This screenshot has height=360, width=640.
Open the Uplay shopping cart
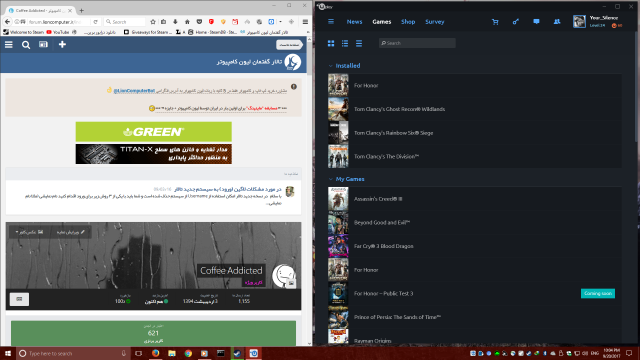[x=495, y=22]
